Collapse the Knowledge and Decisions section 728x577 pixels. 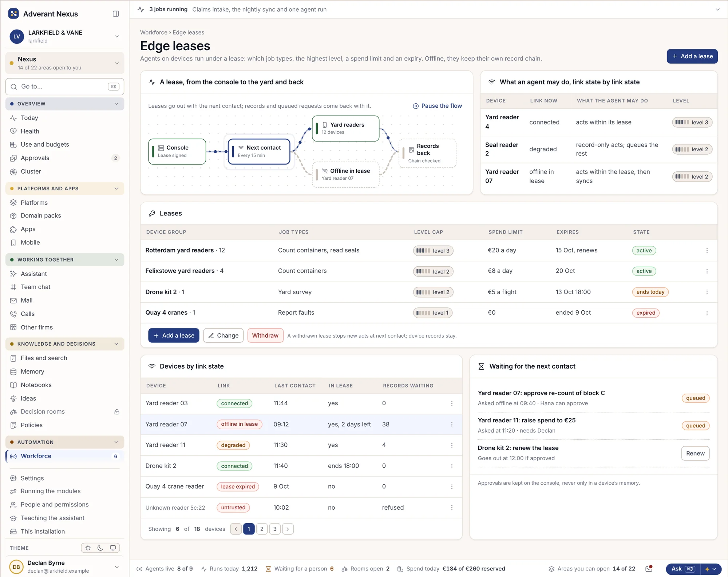click(65, 344)
